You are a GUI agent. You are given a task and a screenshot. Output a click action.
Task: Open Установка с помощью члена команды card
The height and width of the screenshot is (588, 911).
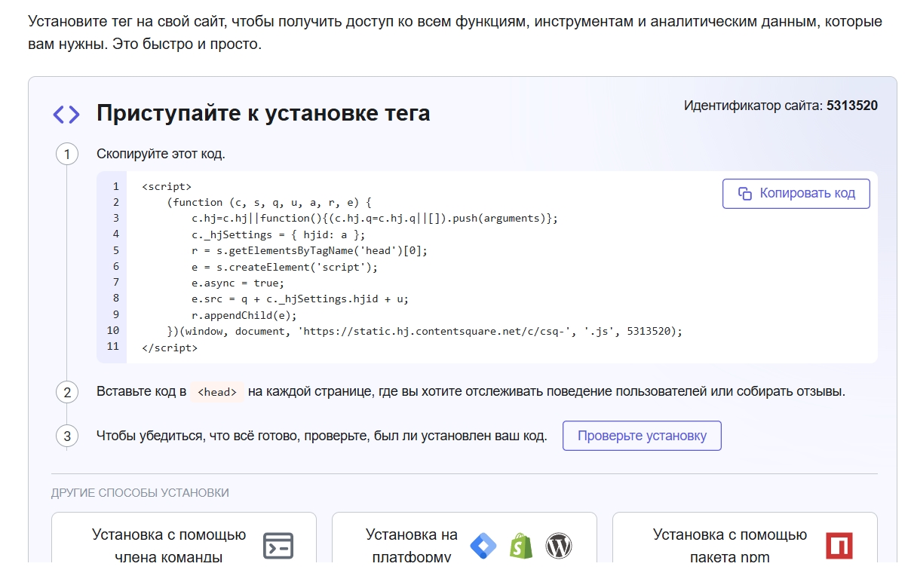(x=184, y=537)
